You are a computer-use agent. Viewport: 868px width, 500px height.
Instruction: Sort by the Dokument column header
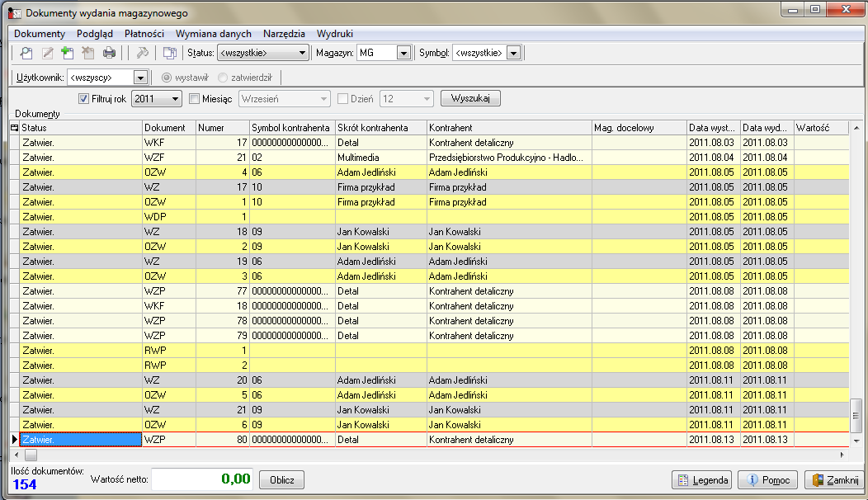coord(169,128)
